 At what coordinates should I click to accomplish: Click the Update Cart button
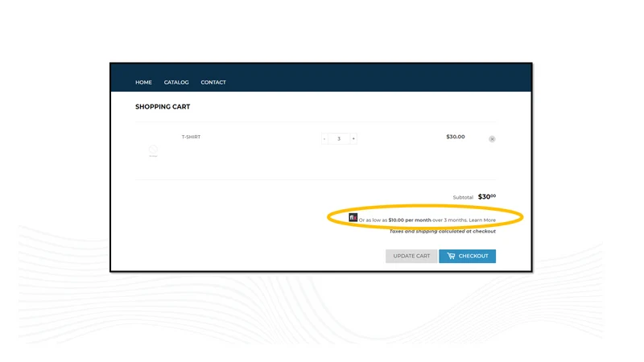pos(411,256)
